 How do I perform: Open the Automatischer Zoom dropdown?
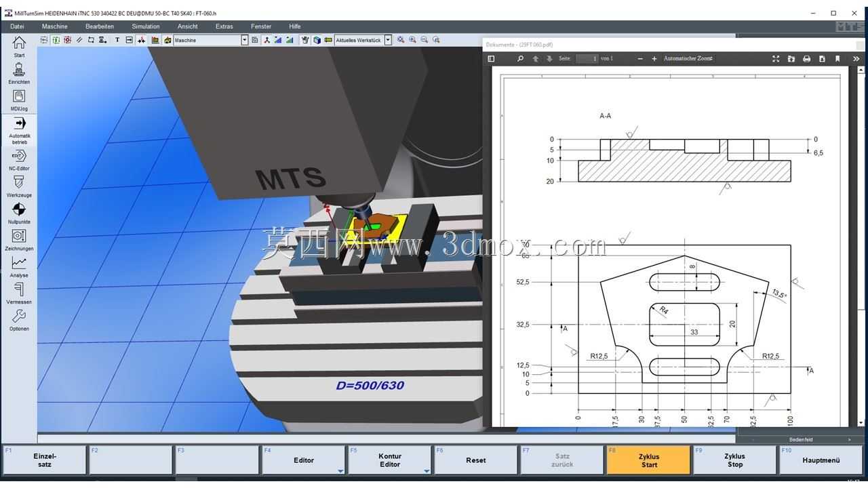688,59
